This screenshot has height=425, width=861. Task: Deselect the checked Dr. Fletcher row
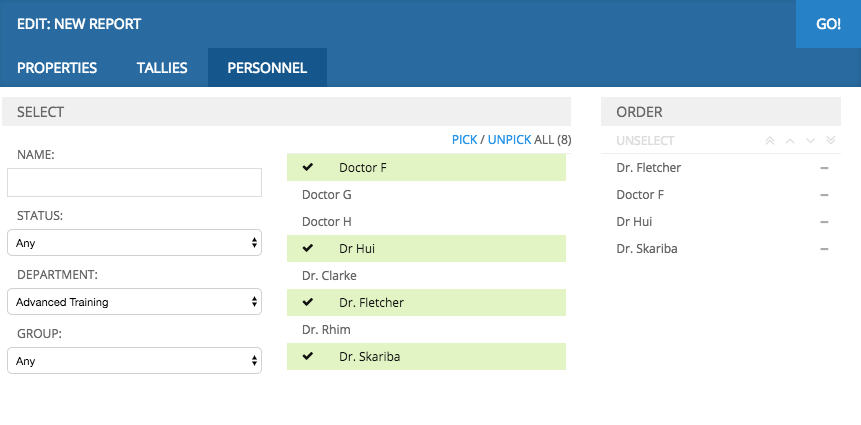pyautogui.click(x=426, y=303)
